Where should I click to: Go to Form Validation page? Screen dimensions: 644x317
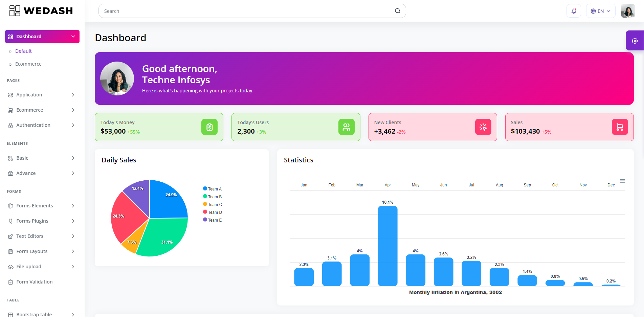pyautogui.click(x=34, y=282)
